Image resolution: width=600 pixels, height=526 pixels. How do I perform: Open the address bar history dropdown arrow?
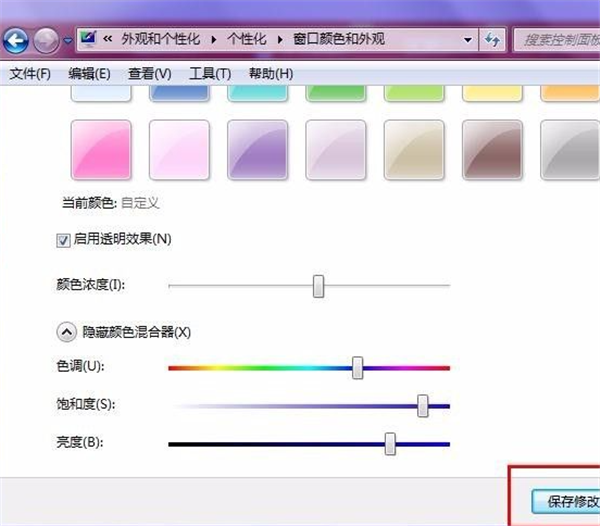[468, 40]
